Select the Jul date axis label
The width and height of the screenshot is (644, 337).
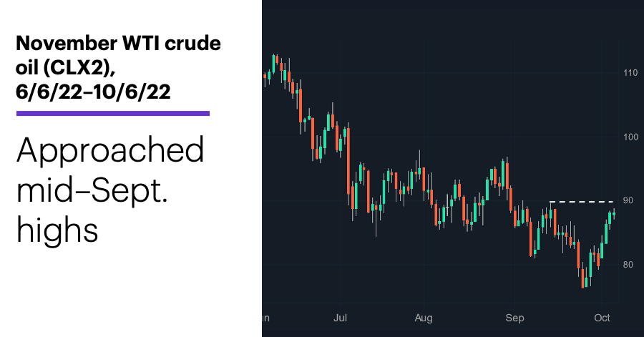[340, 318]
